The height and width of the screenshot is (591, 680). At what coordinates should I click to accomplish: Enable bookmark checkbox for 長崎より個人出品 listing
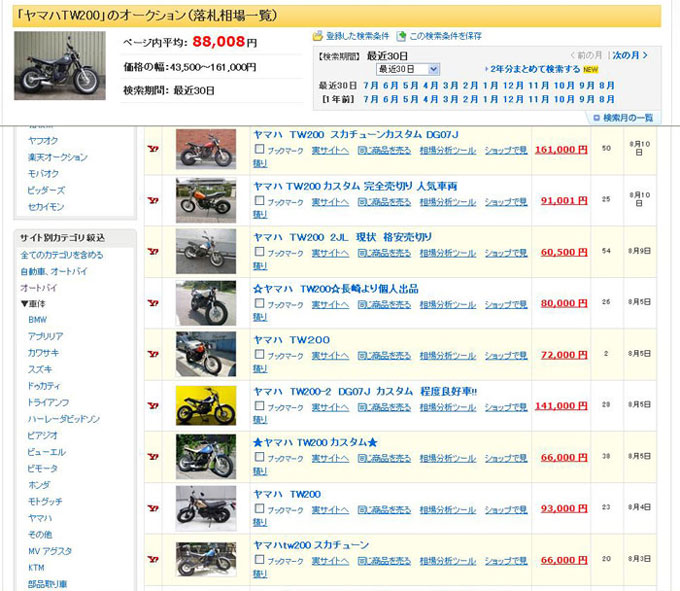click(x=260, y=304)
